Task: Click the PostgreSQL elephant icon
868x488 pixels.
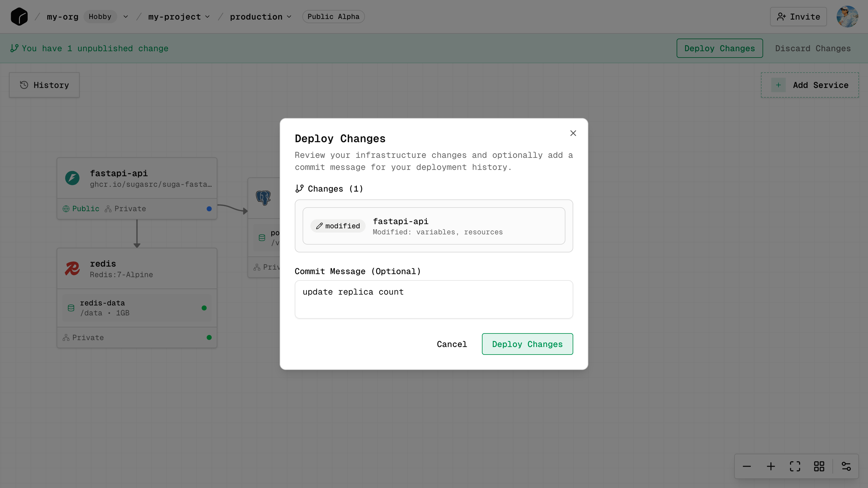Action: [x=263, y=198]
